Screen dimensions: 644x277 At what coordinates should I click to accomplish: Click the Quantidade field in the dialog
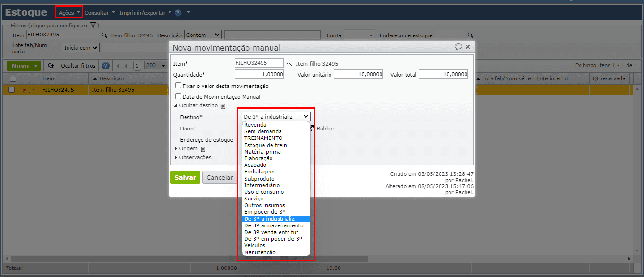[259, 74]
